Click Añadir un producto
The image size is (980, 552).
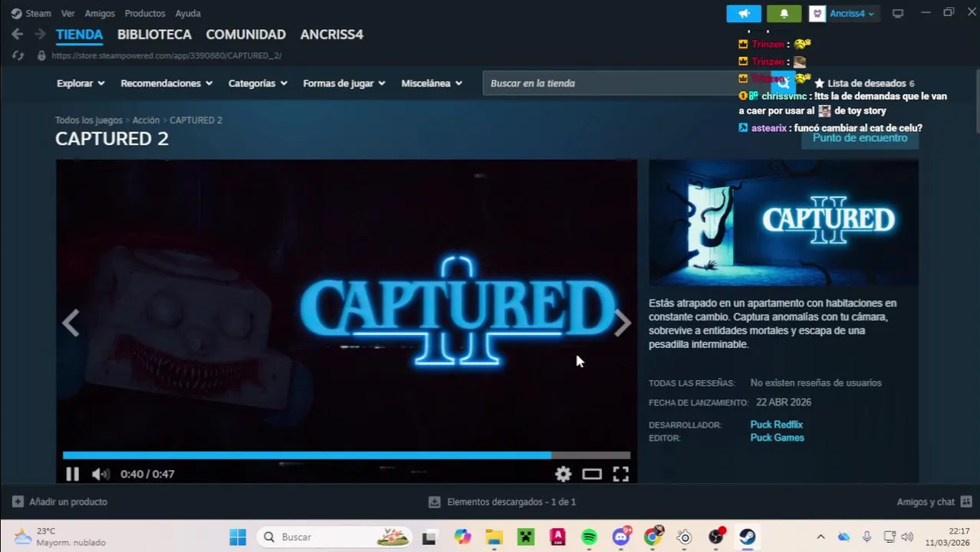68,501
